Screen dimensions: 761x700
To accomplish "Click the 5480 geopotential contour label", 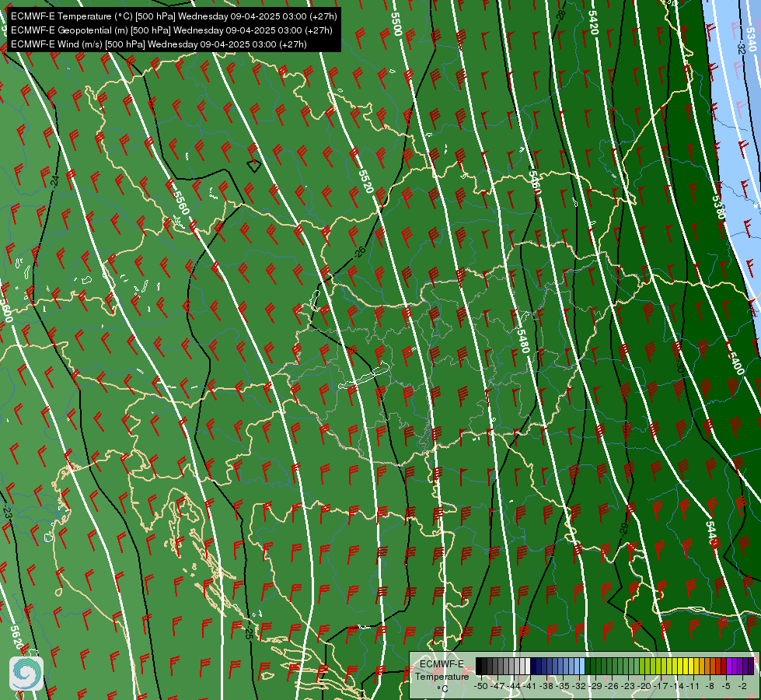I will (x=522, y=341).
